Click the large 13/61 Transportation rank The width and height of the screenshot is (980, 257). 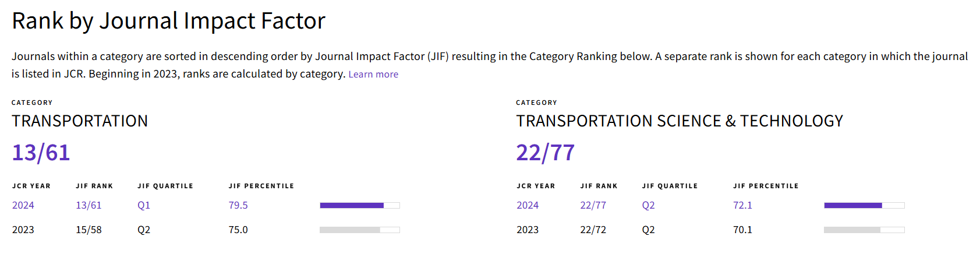[41, 153]
